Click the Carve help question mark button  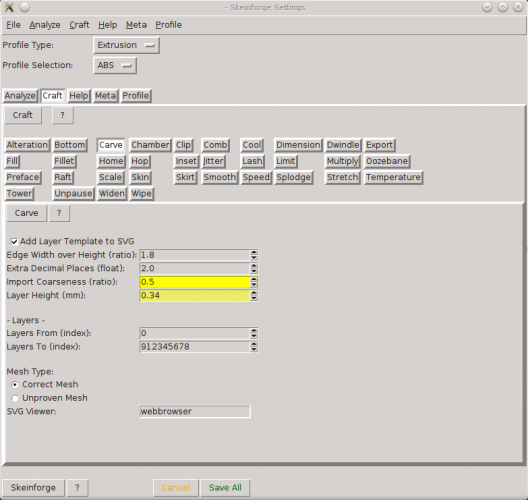(59, 213)
